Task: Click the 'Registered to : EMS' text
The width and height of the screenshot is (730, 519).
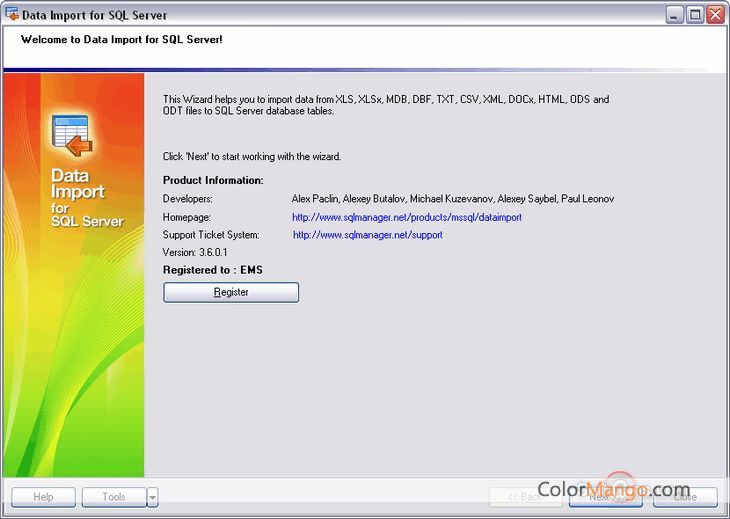Action: tap(213, 270)
